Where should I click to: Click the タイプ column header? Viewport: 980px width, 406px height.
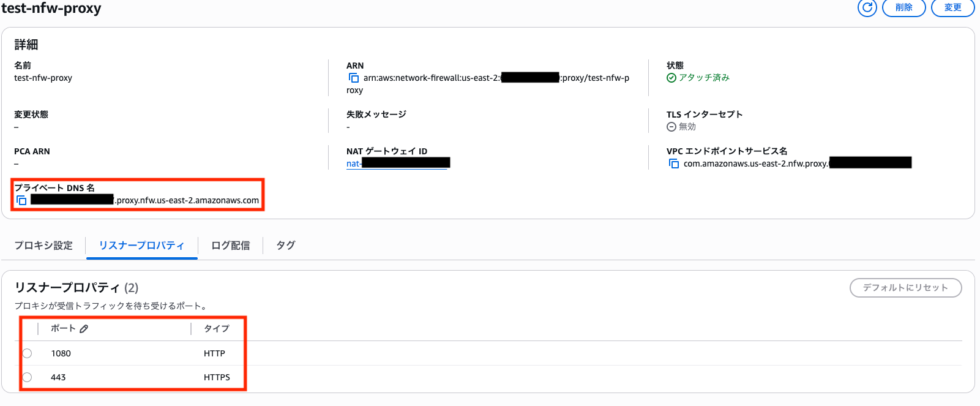click(217, 329)
